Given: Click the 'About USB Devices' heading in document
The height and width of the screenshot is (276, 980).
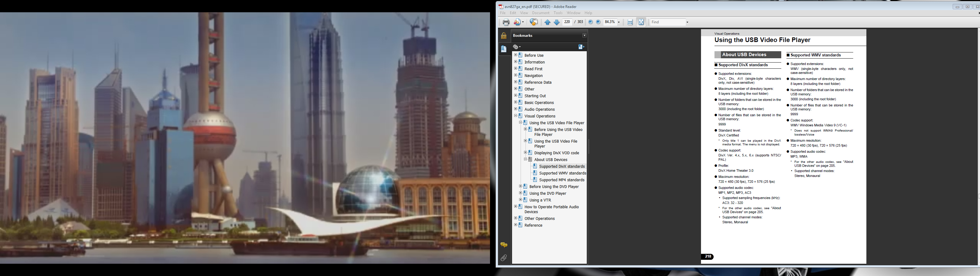Looking at the screenshot, I should [x=744, y=55].
